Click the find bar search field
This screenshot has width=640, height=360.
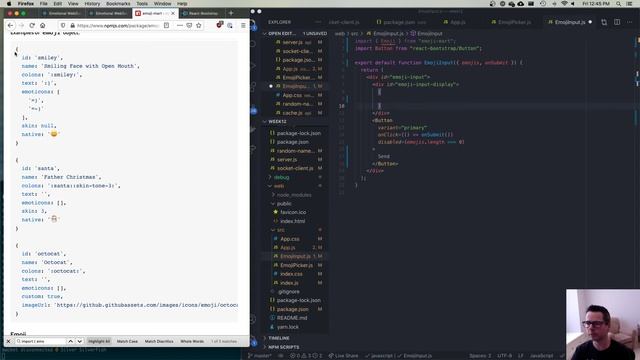tap(40, 341)
